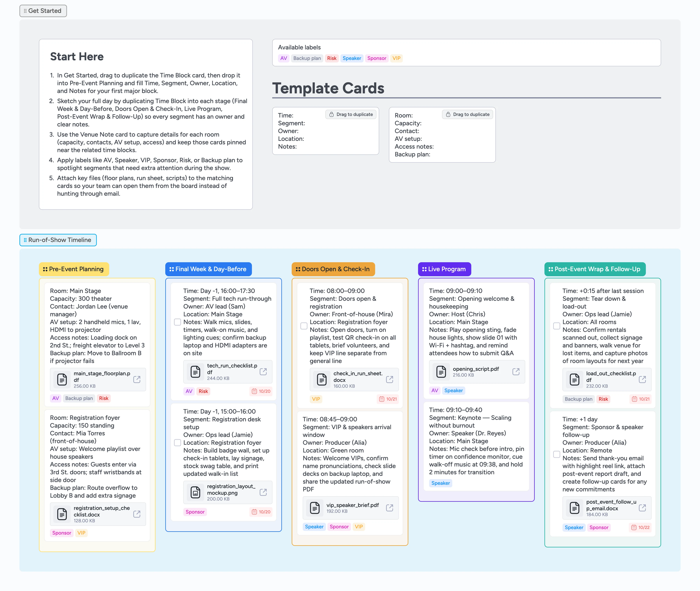Check the checkbox on Sponsor & speaker follow-up card

point(557,455)
